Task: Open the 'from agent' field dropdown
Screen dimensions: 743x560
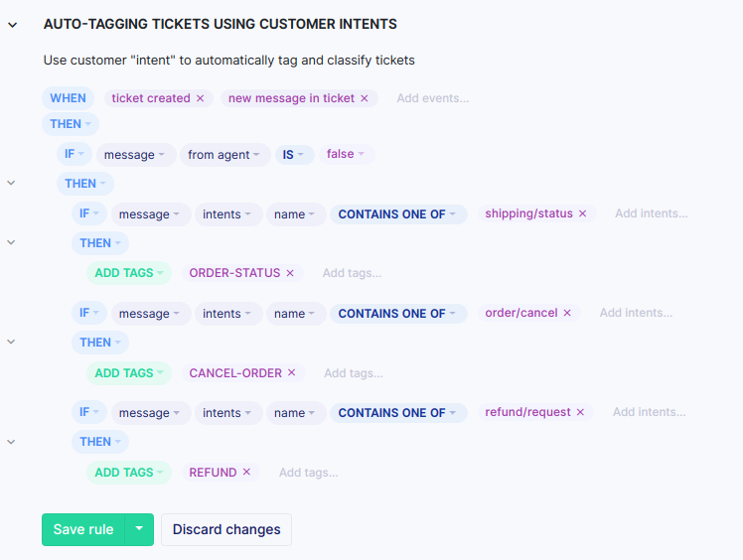Action: [227, 155]
